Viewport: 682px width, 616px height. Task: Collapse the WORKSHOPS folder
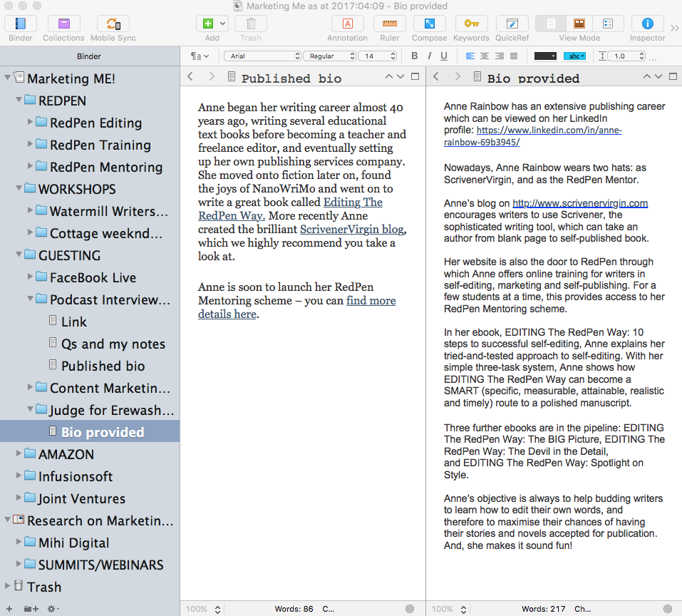coord(19,188)
